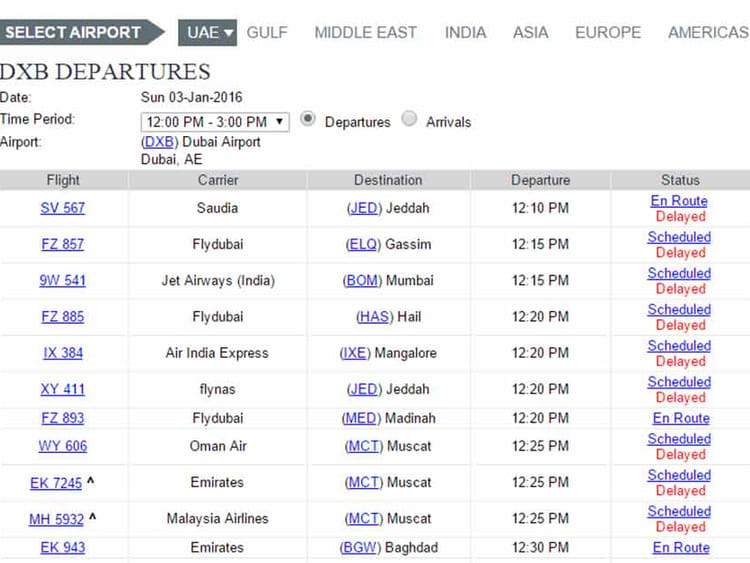Select the Departures radio button
The height and width of the screenshot is (563, 750).
coord(308,119)
